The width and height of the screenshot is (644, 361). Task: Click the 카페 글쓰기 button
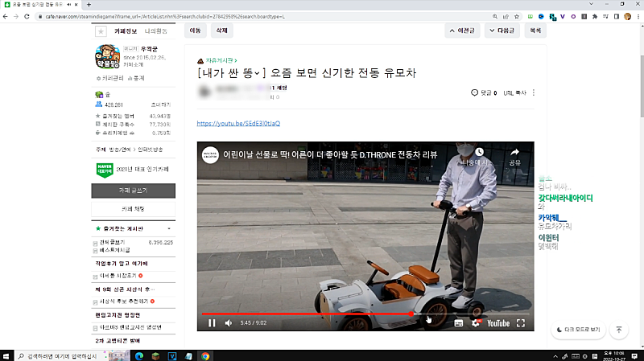click(x=132, y=191)
